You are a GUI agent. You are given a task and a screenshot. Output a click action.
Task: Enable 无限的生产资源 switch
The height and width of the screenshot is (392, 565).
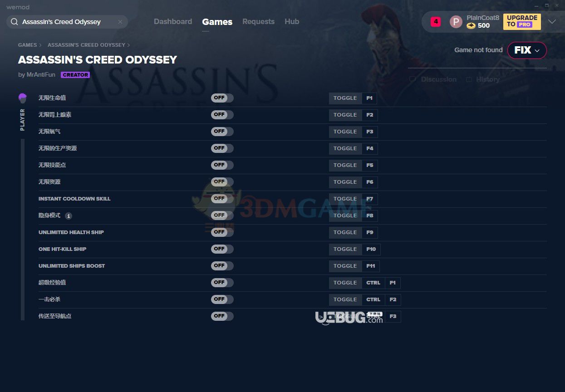[222, 148]
